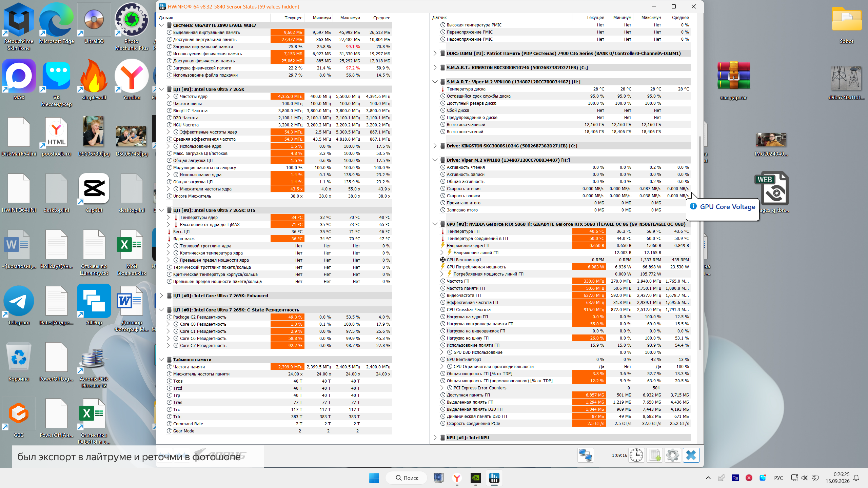This screenshot has height=488, width=868.
Task: Click the HWiNFO icon in the taskbar
Action: point(494,478)
